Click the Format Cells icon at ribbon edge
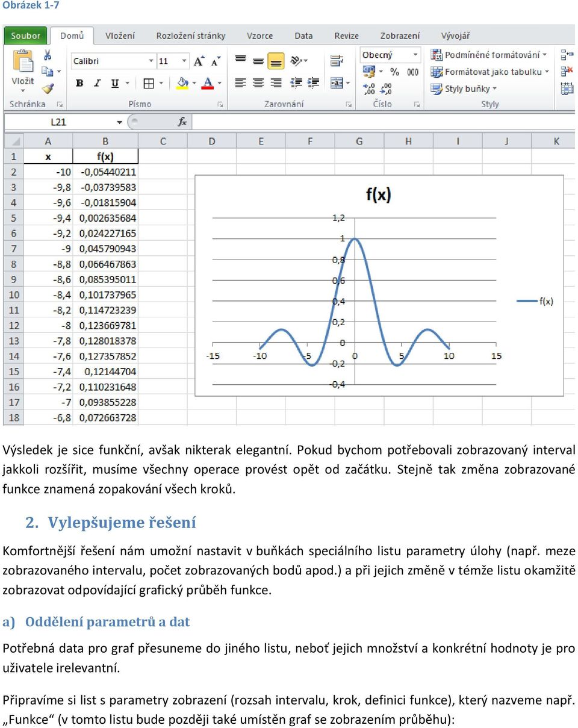 pos(567,89)
